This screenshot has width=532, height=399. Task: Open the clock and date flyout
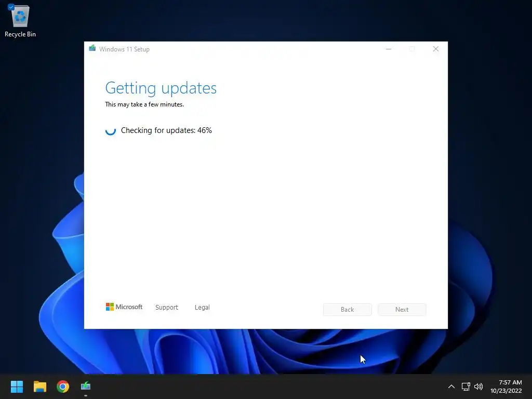(506, 387)
